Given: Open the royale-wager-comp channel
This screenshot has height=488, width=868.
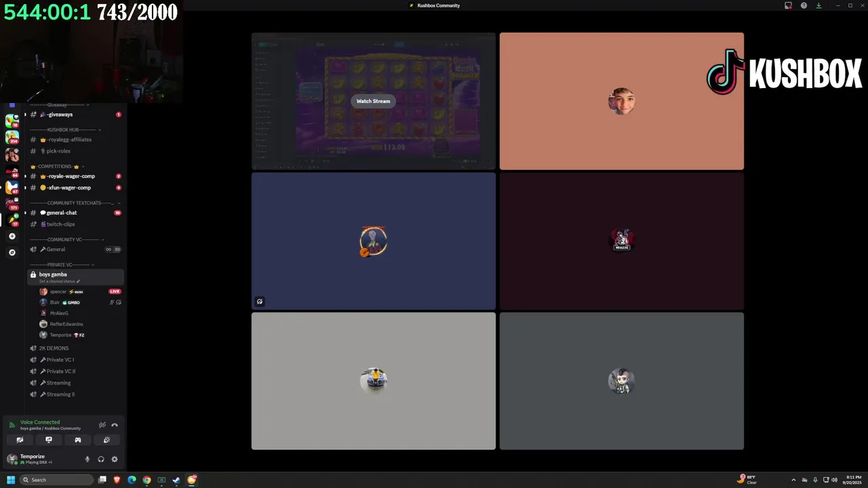Looking at the screenshot, I should [x=75, y=176].
